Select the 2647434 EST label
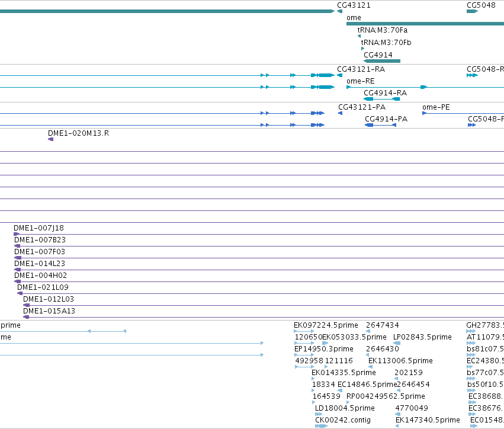Viewport: 504px width, 429px height. click(383, 325)
